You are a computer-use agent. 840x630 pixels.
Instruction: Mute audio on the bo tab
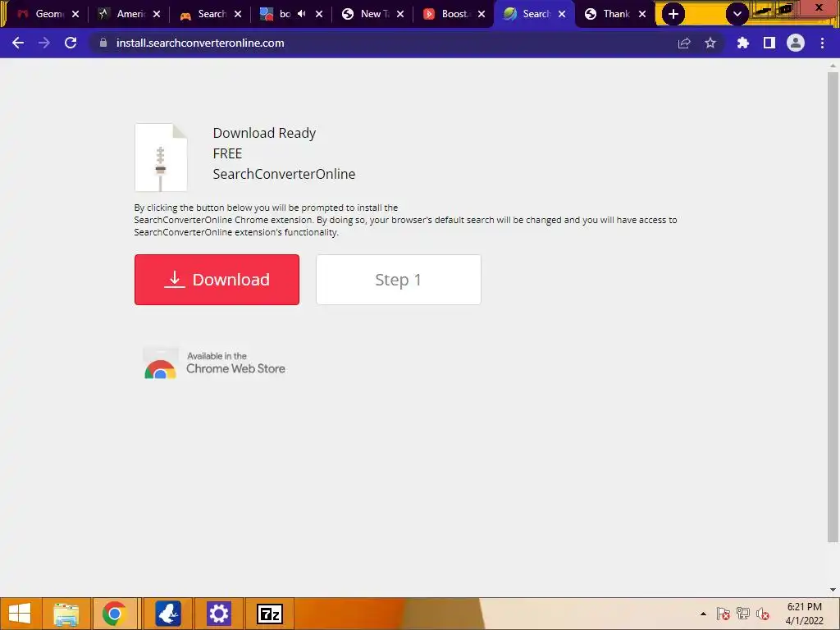coord(302,14)
